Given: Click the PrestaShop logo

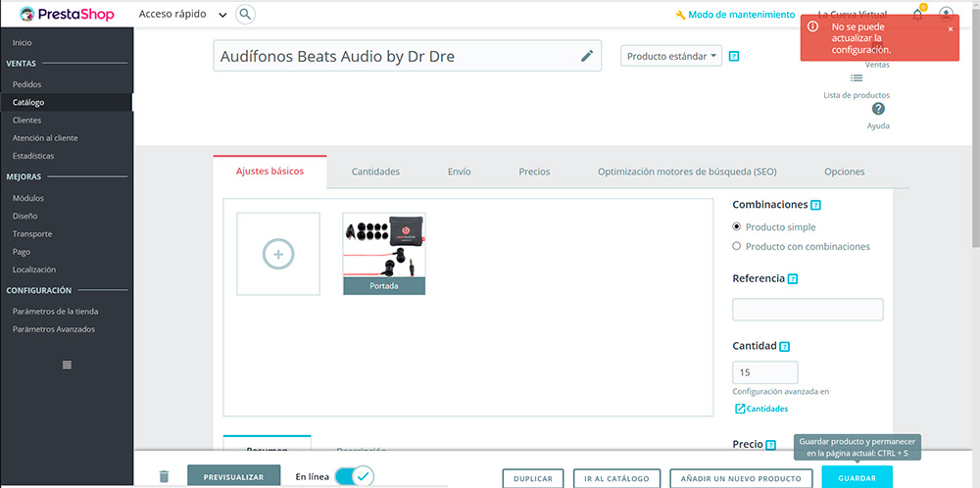Looking at the screenshot, I should point(67,14).
